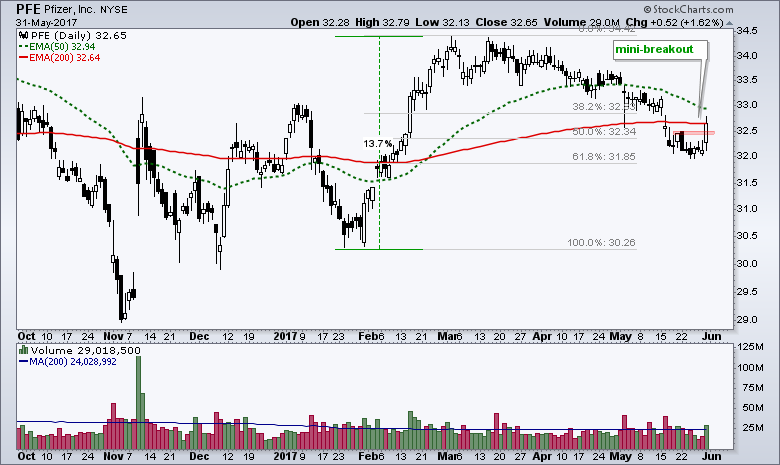Click the tallest November volume spike bar
The width and height of the screenshot is (780, 465).
pos(138,402)
